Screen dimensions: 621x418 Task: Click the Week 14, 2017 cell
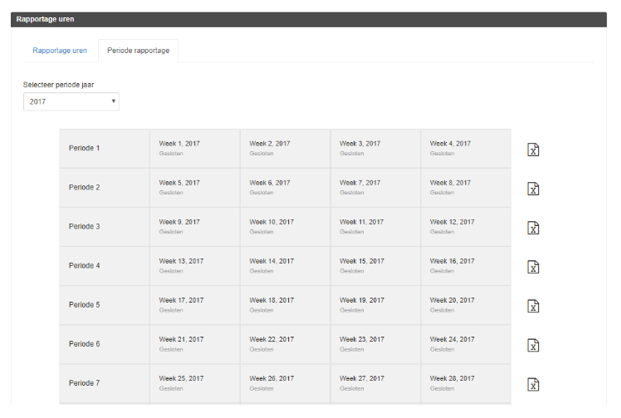(x=285, y=266)
